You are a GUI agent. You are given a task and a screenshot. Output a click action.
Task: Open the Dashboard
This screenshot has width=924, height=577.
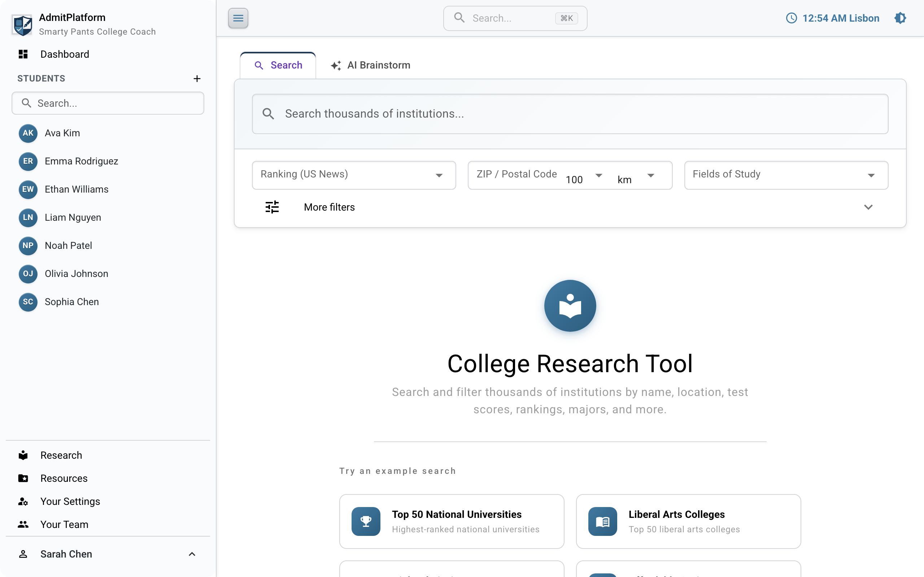[65, 54]
